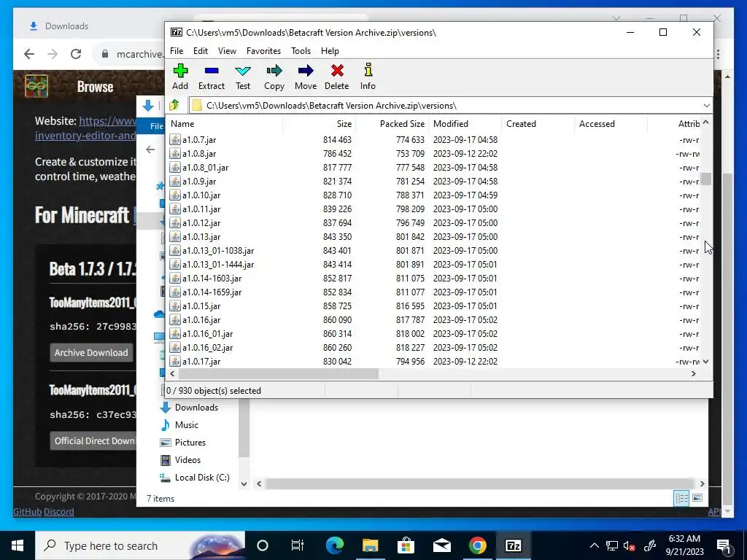The image size is (747, 560).
Task: Expand the 7-Zip address path dropdown
Action: tap(706, 105)
